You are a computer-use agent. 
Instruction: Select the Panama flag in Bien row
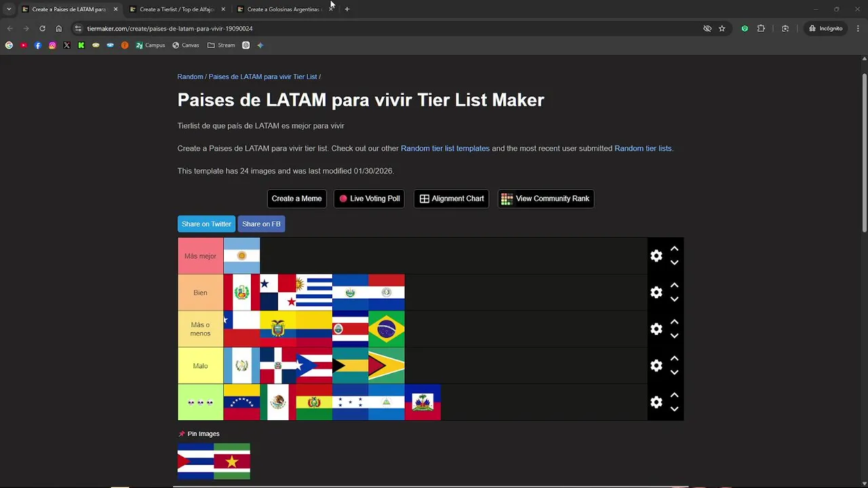point(278,292)
